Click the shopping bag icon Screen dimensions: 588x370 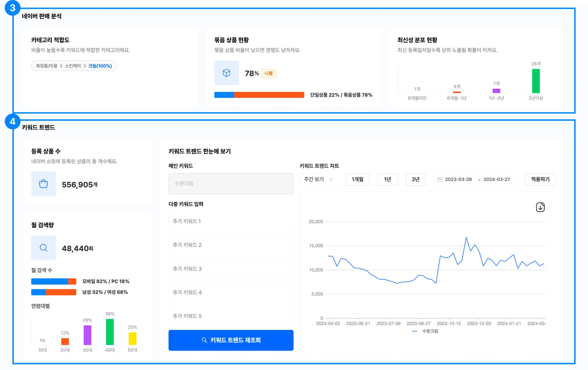click(43, 184)
